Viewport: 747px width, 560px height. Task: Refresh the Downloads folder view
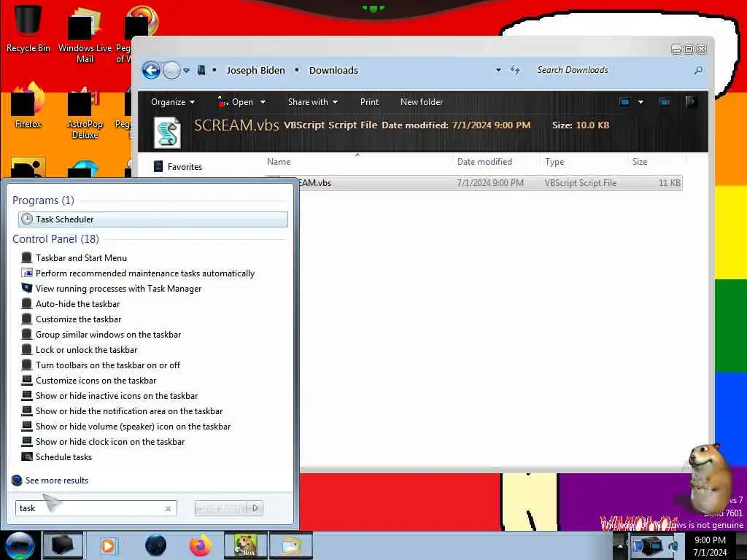(x=515, y=70)
